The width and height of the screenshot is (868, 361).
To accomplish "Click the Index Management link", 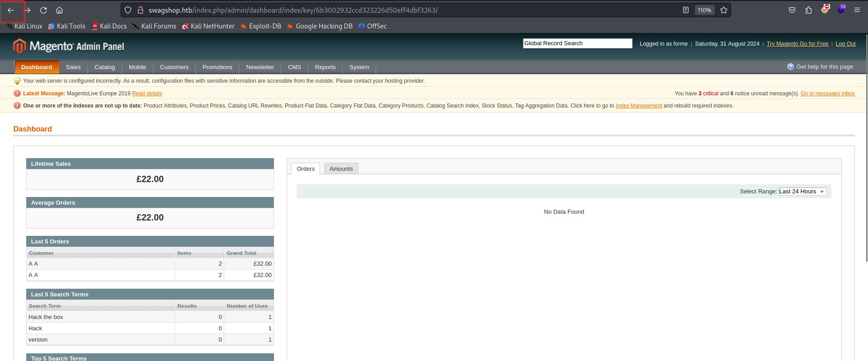I will pos(638,106).
